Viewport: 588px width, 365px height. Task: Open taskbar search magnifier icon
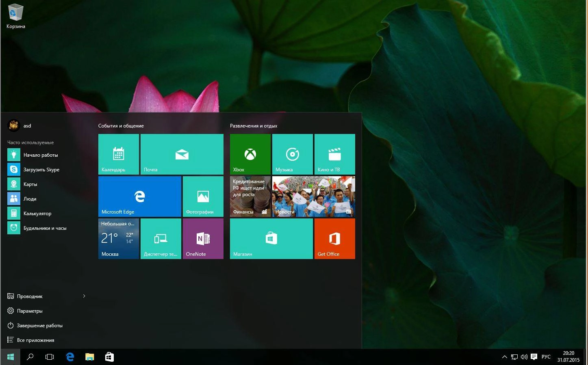point(30,357)
